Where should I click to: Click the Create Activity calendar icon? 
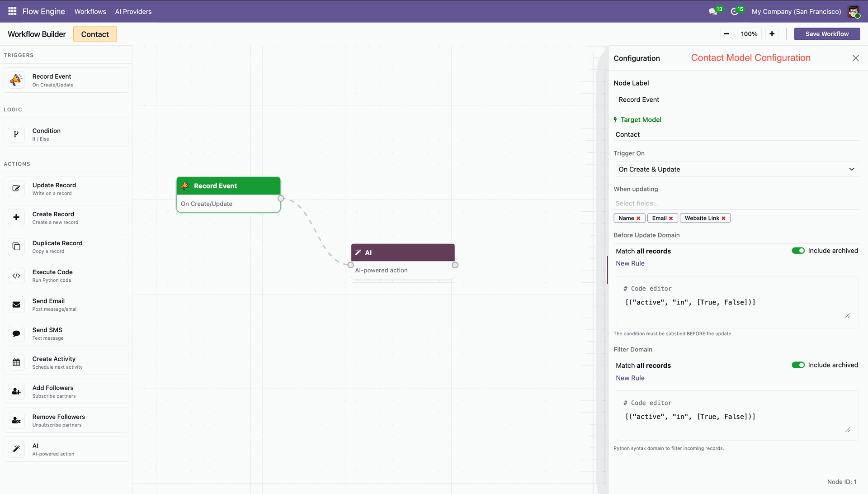click(16, 362)
